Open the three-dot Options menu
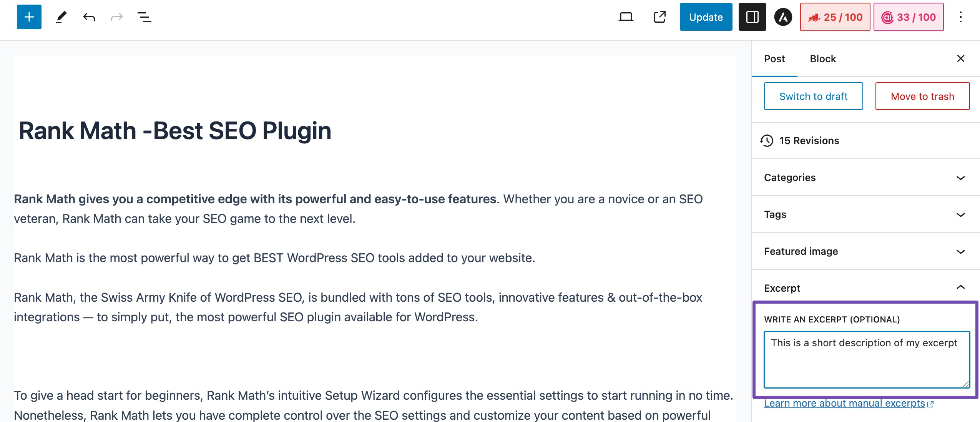 pos(960,17)
